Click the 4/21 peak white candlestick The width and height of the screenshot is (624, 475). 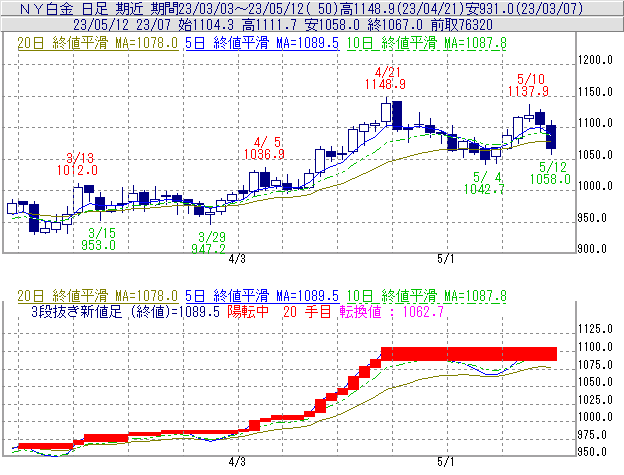point(386,111)
